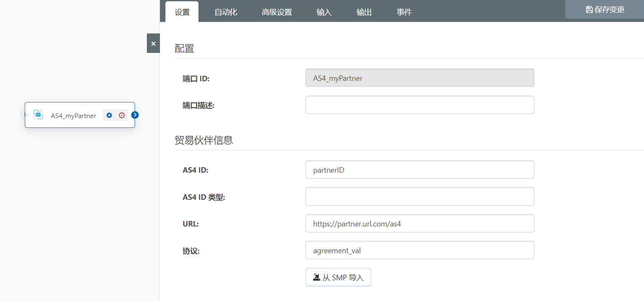The width and height of the screenshot is (644, 301).
Task: Click the gear icon on AS4_myPartner node
Action: (109, 115)
